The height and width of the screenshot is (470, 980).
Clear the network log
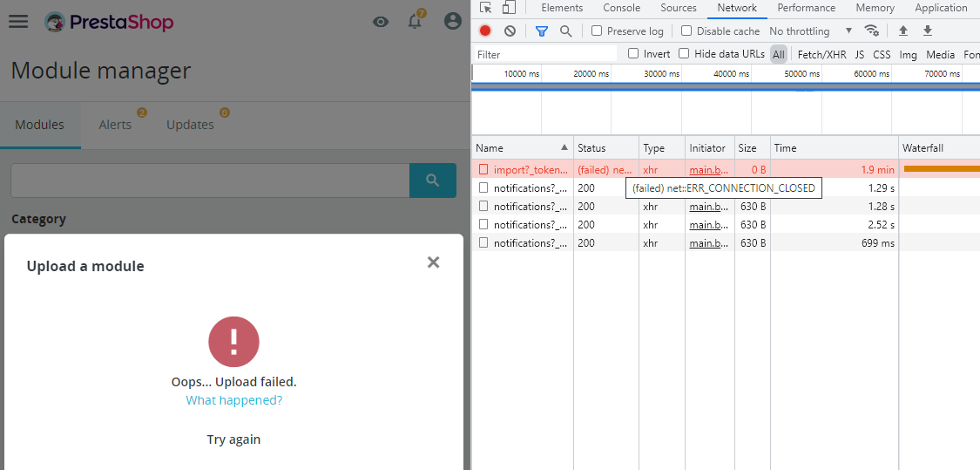[510, 31]
